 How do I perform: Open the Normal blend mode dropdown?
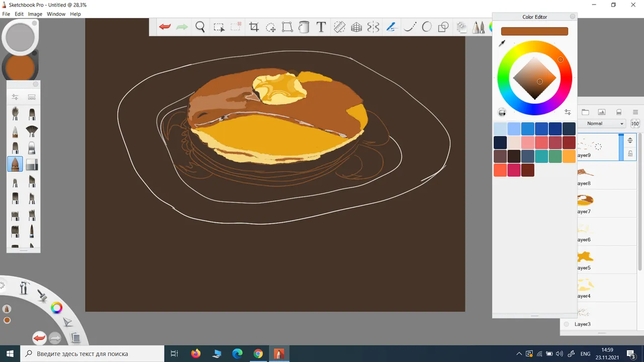602,124
